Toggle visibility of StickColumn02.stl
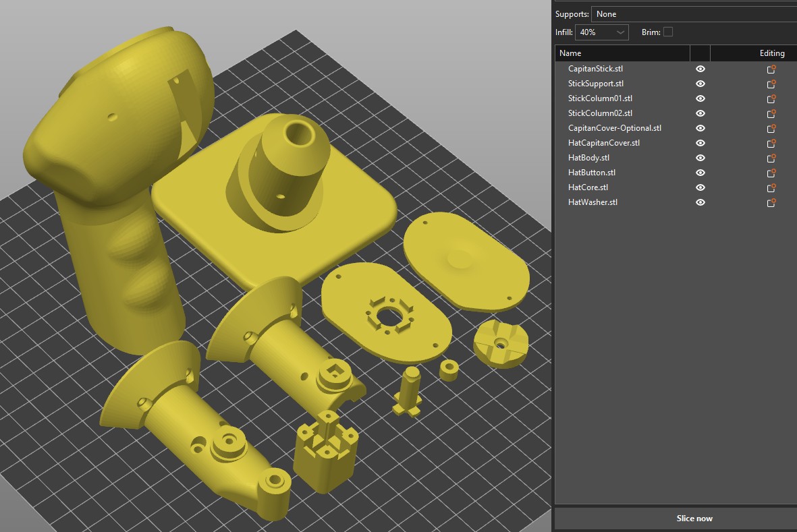 point(700,113)
